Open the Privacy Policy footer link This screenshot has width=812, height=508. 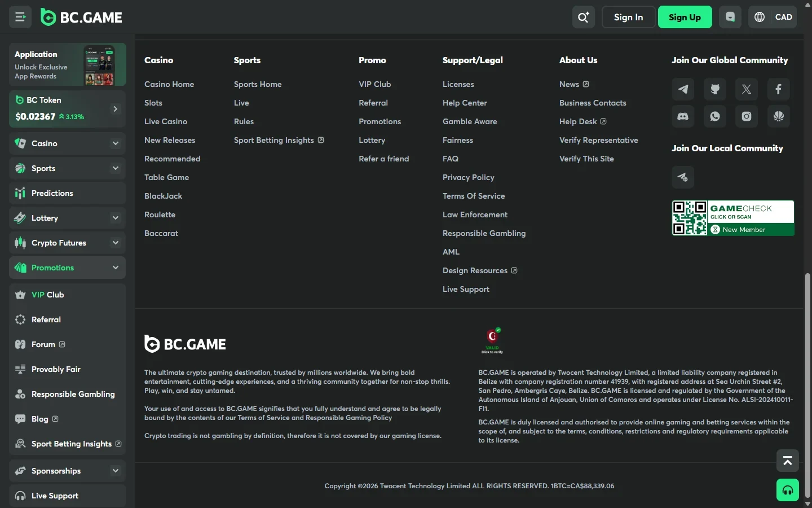(x=469, y=177)
